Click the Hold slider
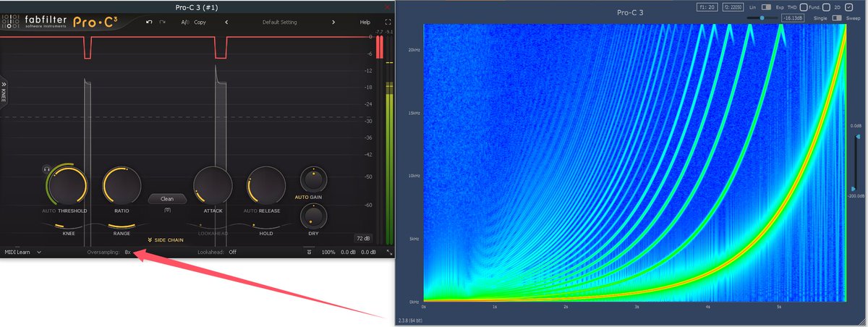The height and width of the screenshot is (327, 868). click(x=265, y=226)
